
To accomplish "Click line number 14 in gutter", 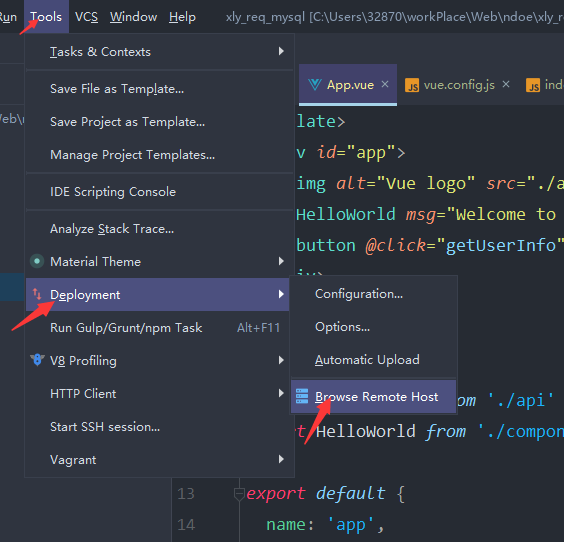I will click(186, 525).
